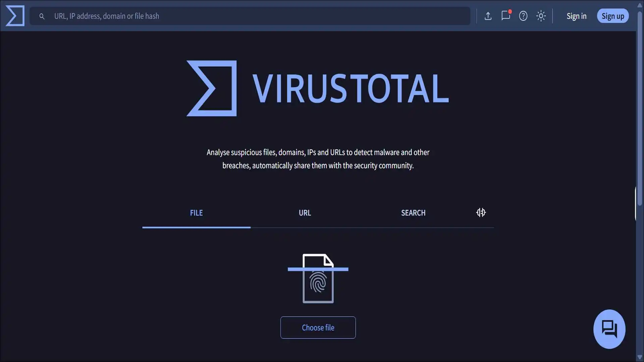Open the upload file icon
This screenshot has height=362, width=644.
pos(488,16)
